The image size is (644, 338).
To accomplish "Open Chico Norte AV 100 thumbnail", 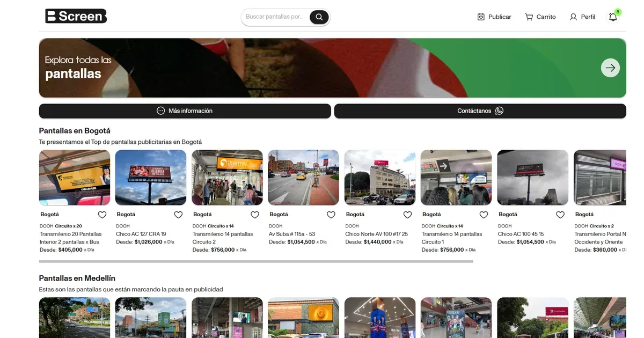I will pyautogui.click(x=380, y=178).
